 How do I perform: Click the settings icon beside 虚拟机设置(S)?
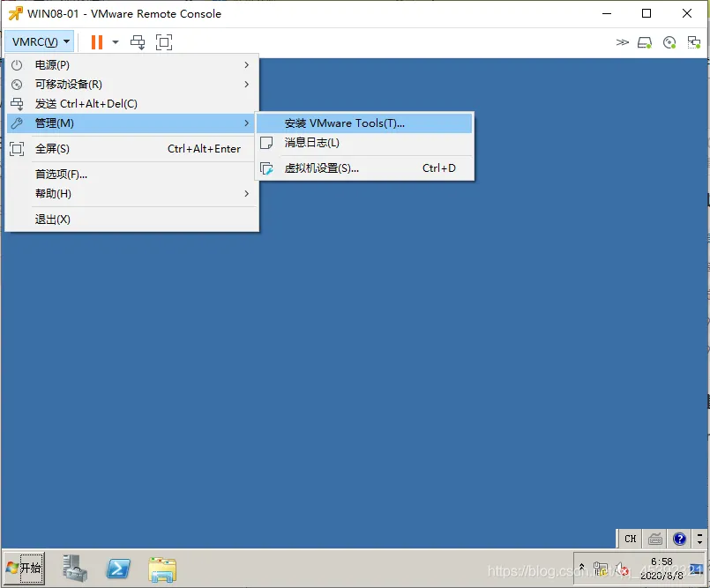pos(266,169)
